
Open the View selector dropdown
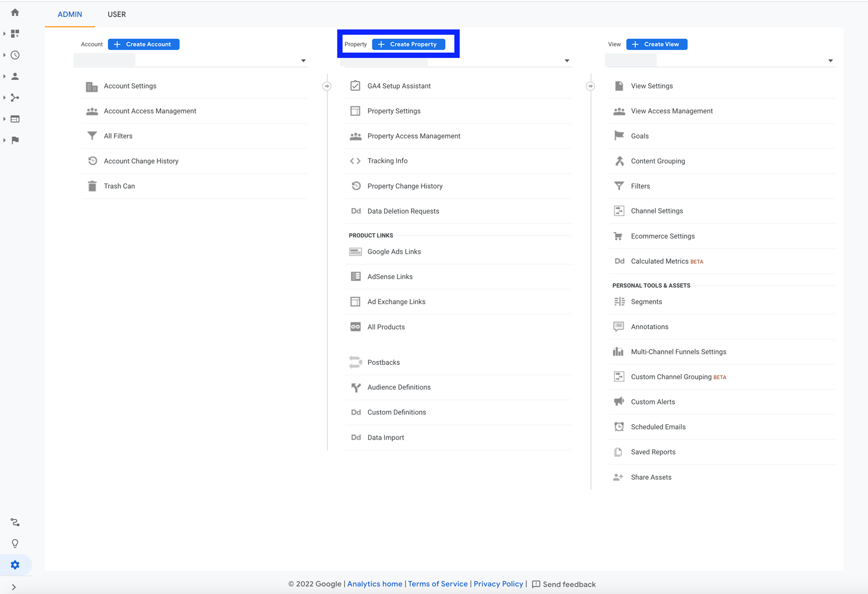pyautogui.click(x=830, y=61)
